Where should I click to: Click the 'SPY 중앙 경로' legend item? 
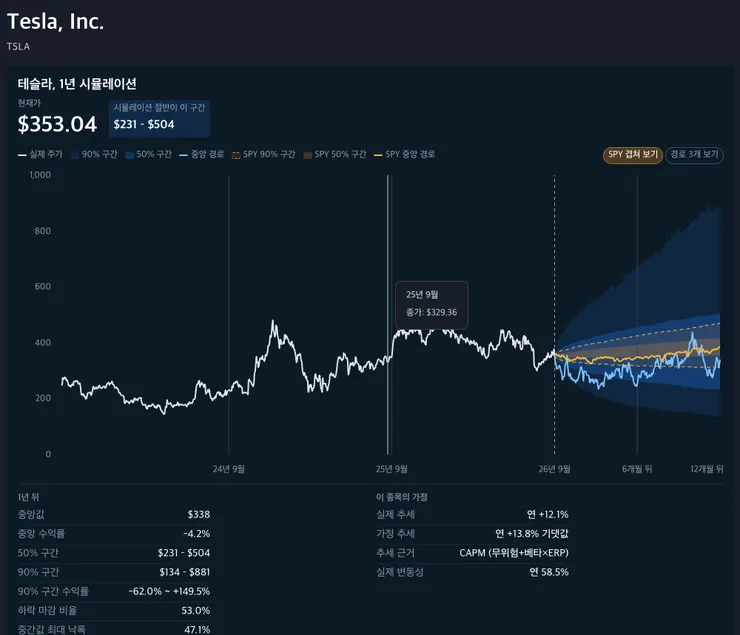pyautogui.click(x=404, y=154)
